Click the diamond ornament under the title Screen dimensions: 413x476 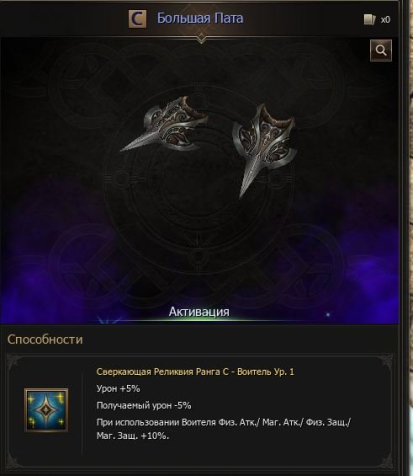(201, 38)
